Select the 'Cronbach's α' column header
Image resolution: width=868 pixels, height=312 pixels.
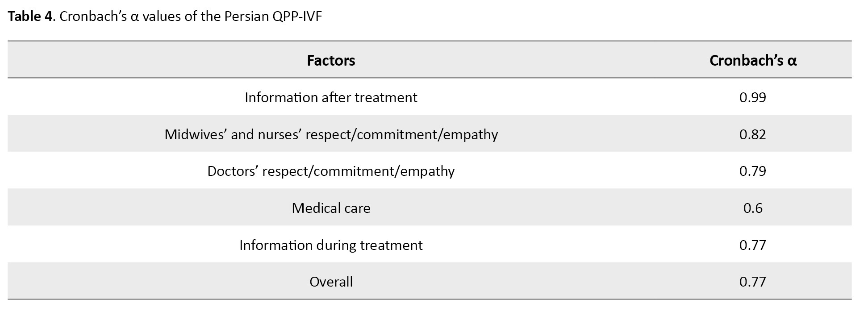pyautogui.click(x=753, y=60)
